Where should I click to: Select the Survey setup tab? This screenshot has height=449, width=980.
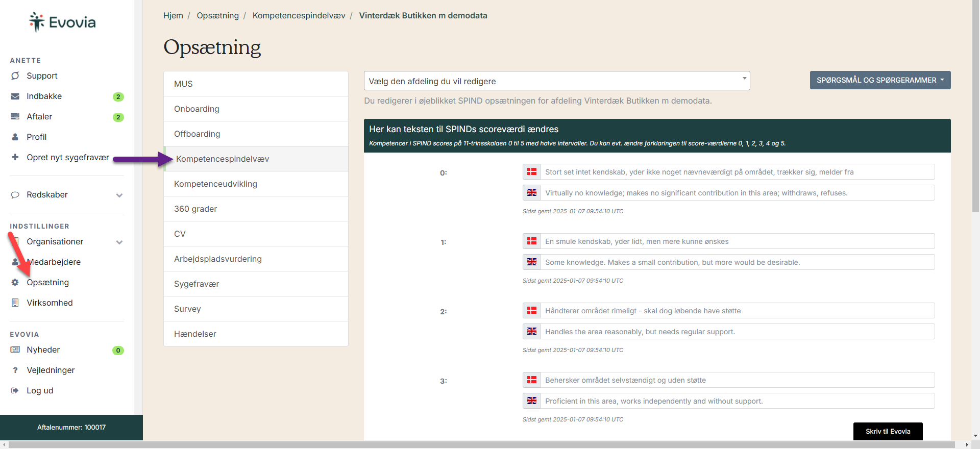coord(256,309)
